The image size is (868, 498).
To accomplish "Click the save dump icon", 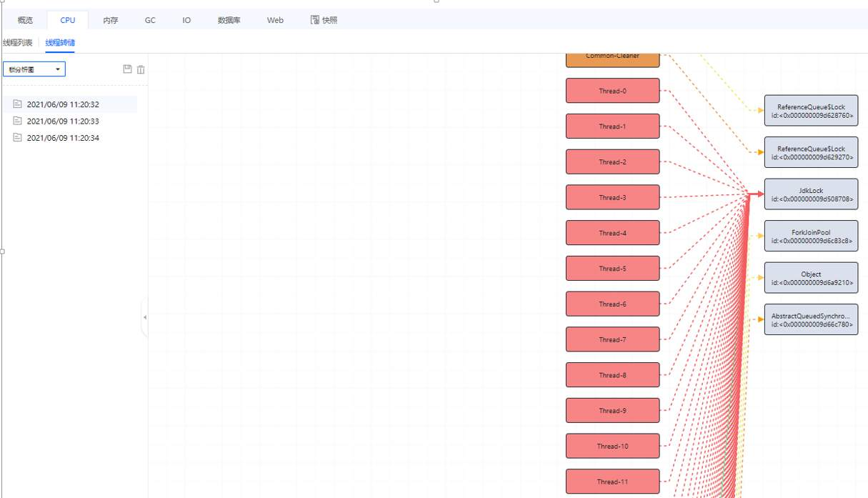I will (127, 69).
